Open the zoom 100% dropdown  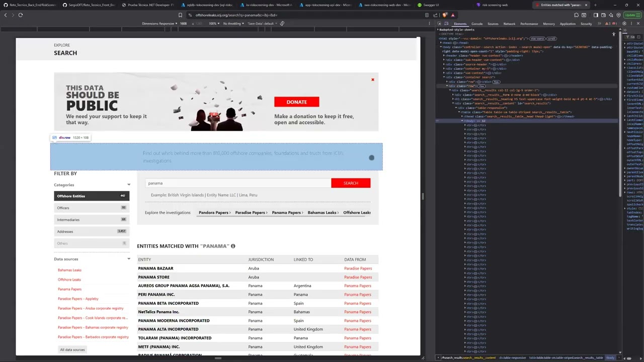coord(214,24)
